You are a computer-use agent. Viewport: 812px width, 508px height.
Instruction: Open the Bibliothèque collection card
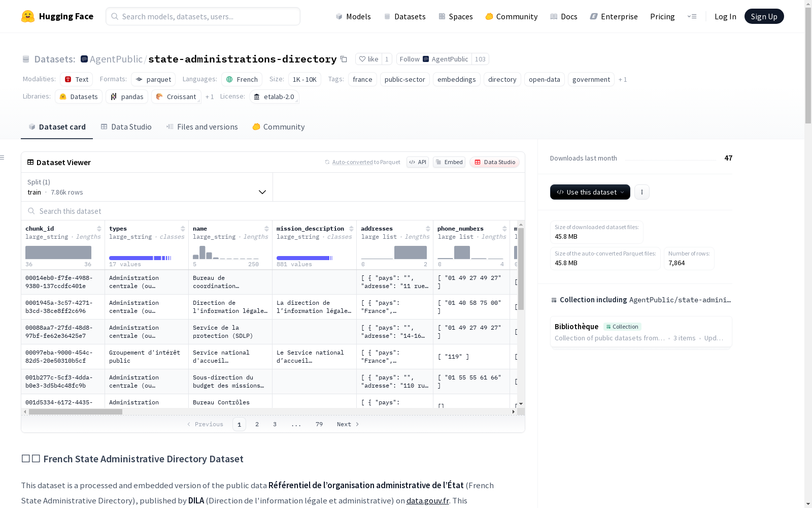tap(641, 332)
